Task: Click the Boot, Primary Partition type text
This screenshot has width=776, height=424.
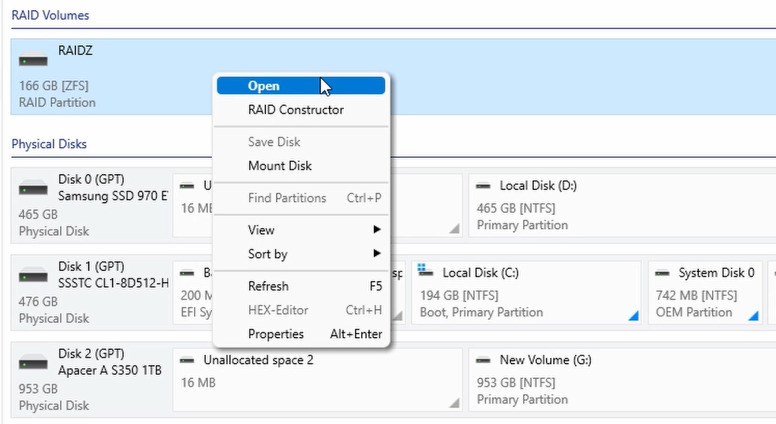Action: point(482,312)
